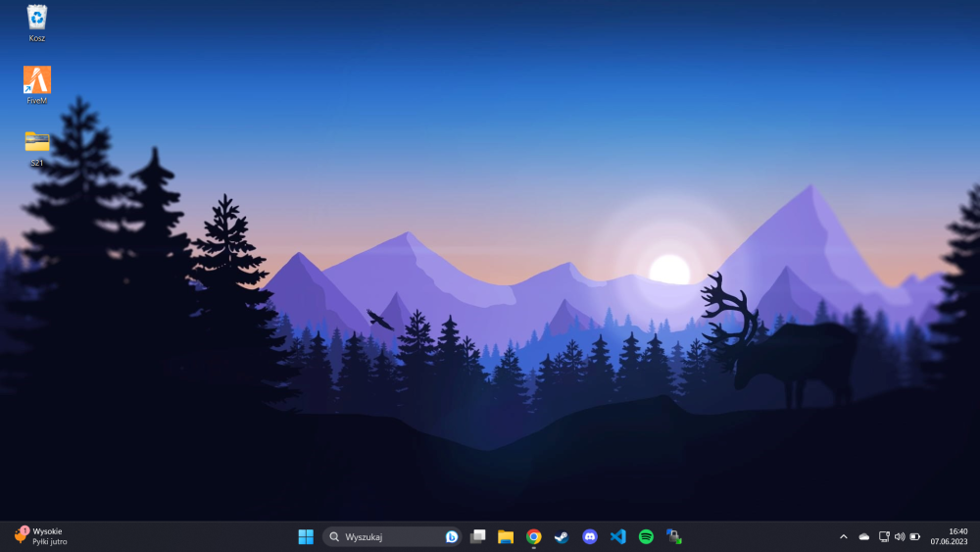Open Steam from the taskbar

tap(562, 536)
